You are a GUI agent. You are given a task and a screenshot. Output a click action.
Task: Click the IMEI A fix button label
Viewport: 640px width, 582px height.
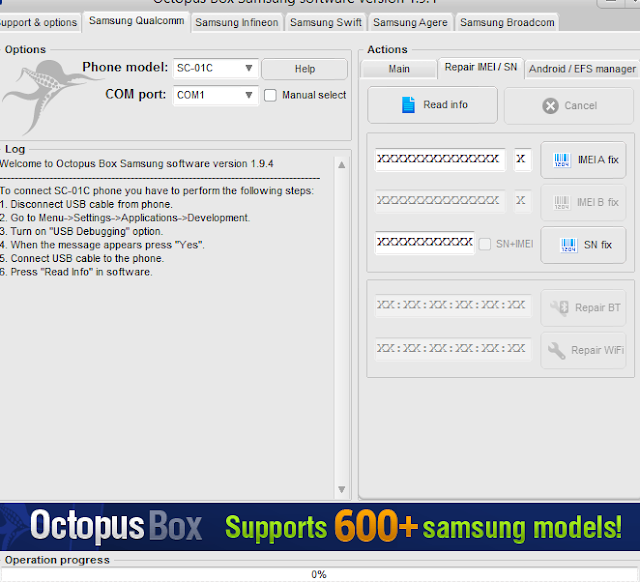598,160
